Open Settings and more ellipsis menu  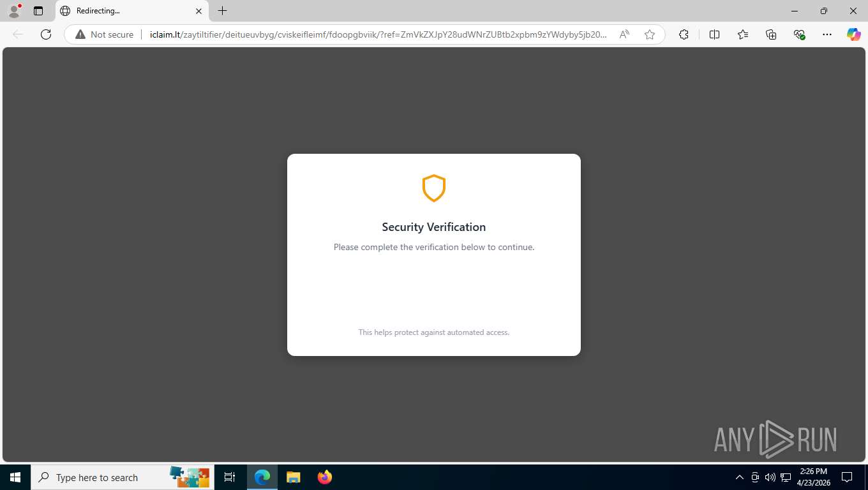pyautogui.click(x=827, y=34)
